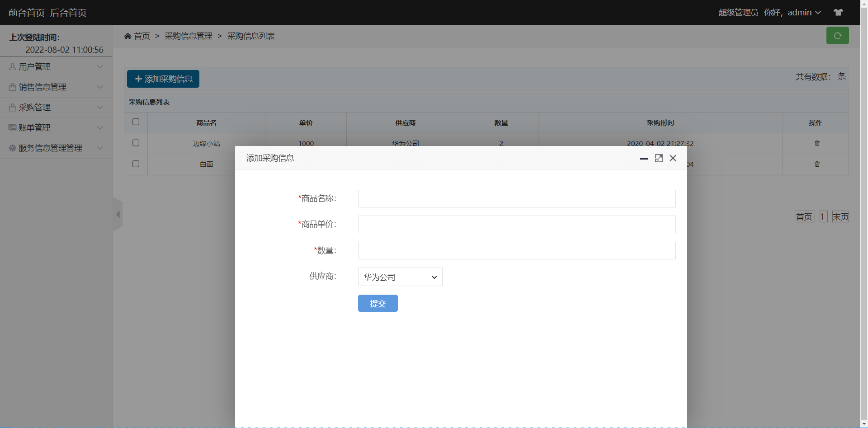Click the t-shirt icon in the top bar
Image resolution: width=868 pixels, height=428 pixels.
point(839,12)
